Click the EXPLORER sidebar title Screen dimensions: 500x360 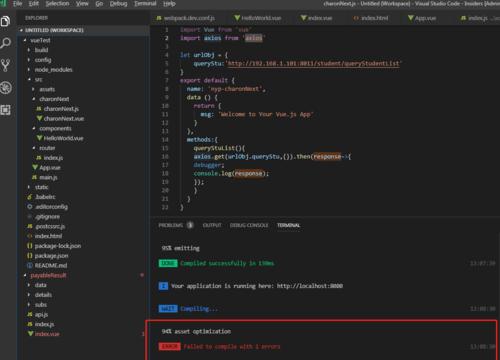[x=36, y=18]
